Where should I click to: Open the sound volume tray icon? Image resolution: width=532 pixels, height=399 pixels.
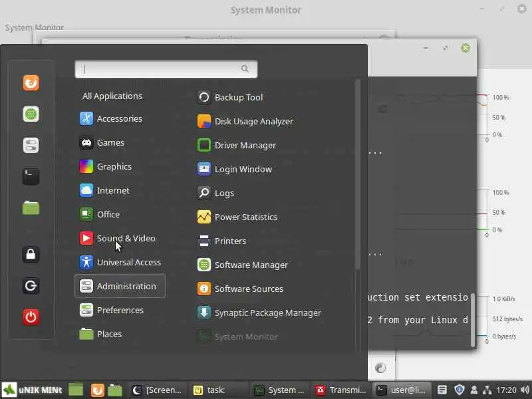tap(525, 390)
